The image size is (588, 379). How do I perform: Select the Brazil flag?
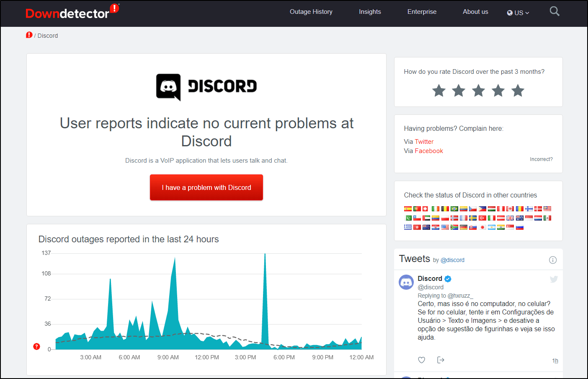[x=454, y=208]
